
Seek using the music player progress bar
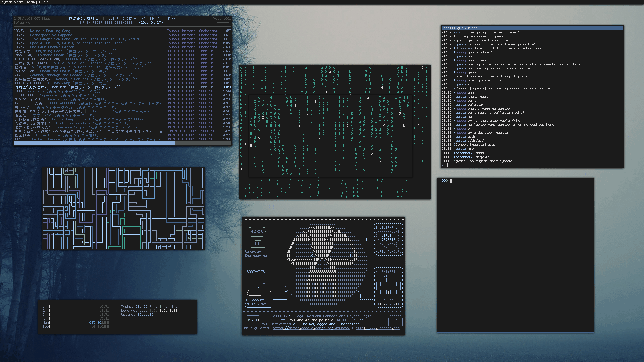pyautogui.click(x=123, y=143)
